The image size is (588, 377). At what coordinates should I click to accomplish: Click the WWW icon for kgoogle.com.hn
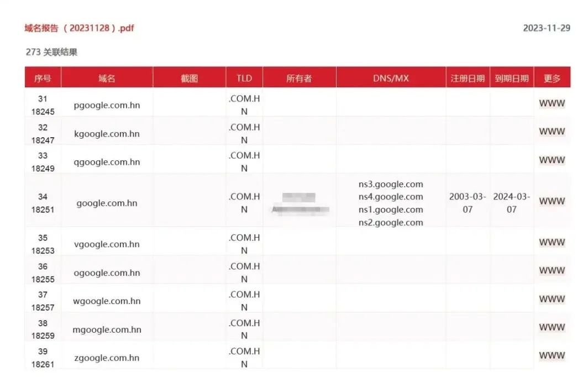552,132
